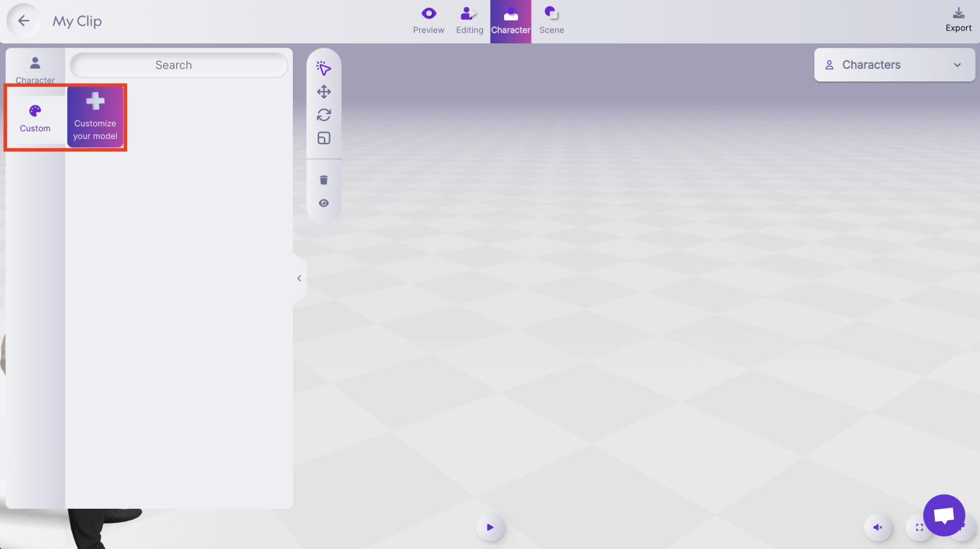Click the Customize your model button
The height and width of the screenshot is (549, 980).
pos(95,117)
